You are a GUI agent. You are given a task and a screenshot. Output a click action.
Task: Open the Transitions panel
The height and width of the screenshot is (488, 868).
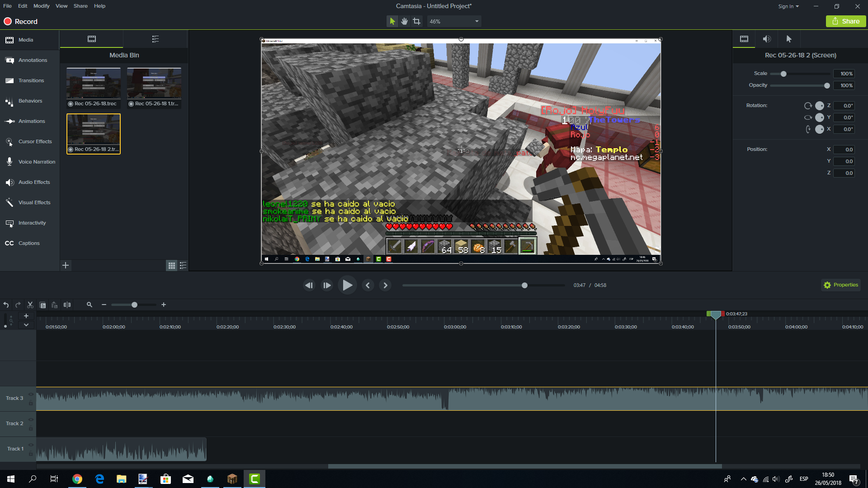(29, 80)
